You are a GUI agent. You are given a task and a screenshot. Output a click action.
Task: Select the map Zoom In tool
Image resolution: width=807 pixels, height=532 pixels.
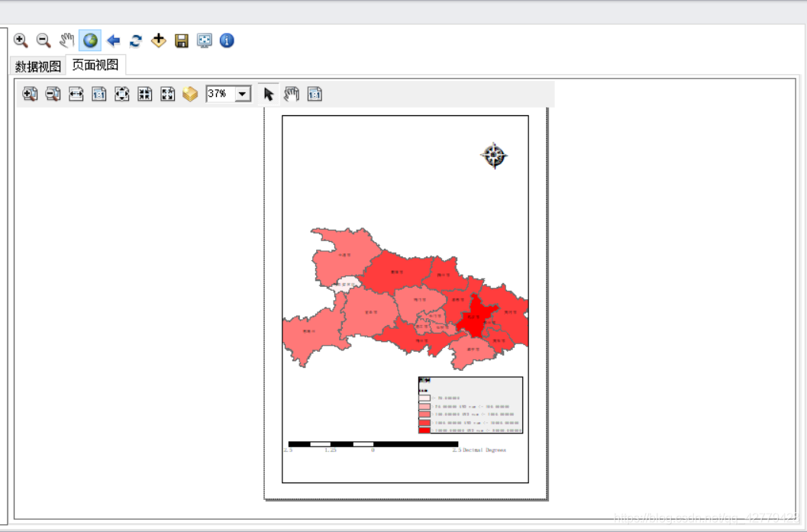21,40
